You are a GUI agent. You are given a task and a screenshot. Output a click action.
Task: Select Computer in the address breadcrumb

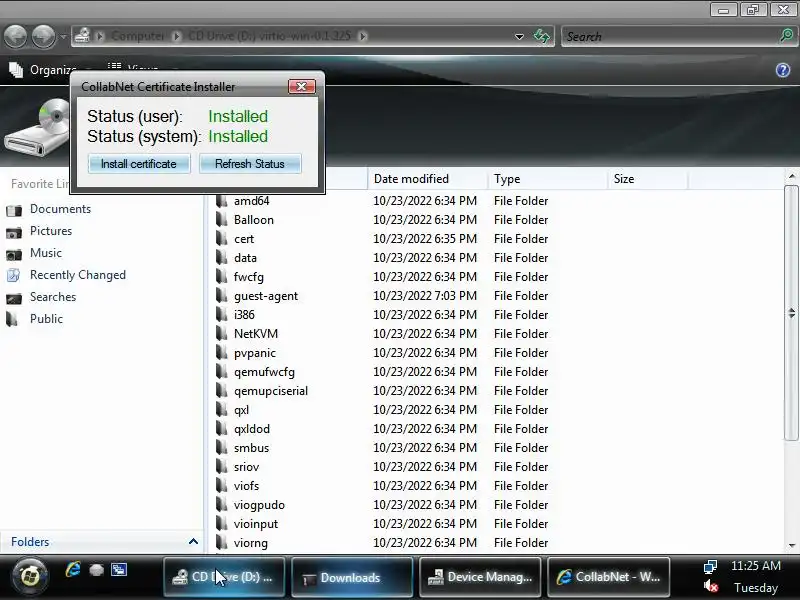pyautogui.click(x=138, y=36)
